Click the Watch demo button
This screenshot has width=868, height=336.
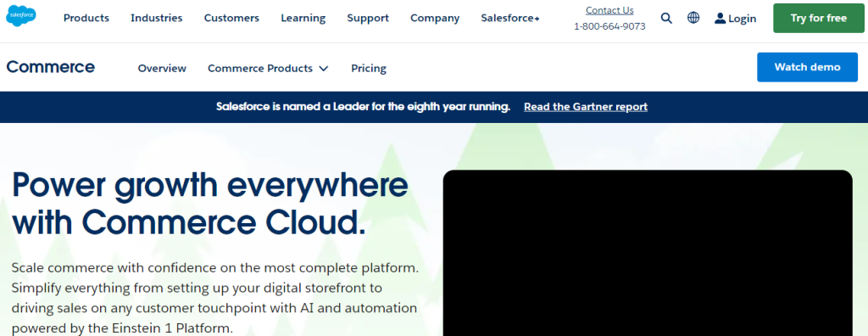pos(807,67)
